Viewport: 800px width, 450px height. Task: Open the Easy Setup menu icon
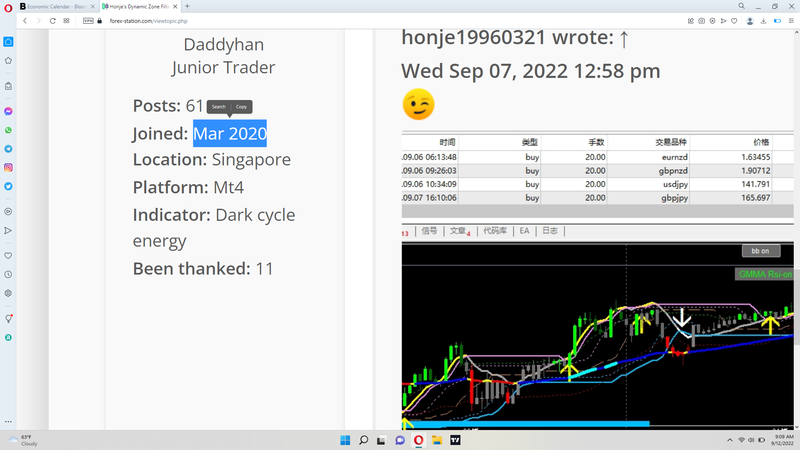791,21
